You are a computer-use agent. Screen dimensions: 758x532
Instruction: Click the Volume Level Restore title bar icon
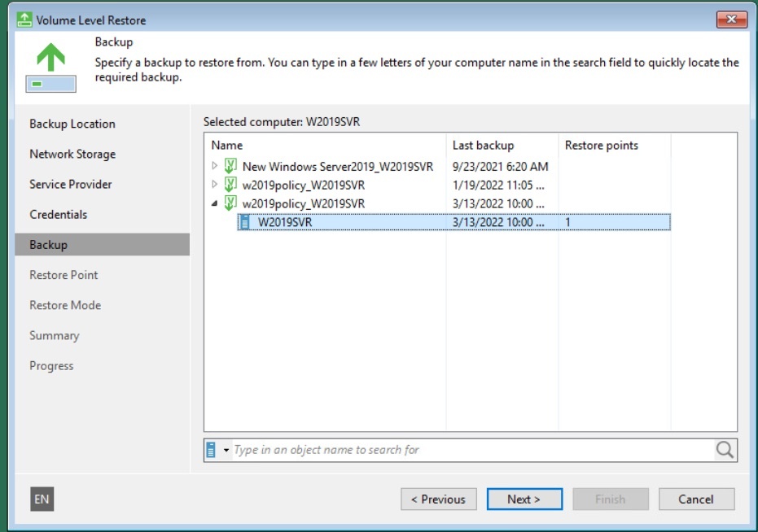click(x=24, y=20)
